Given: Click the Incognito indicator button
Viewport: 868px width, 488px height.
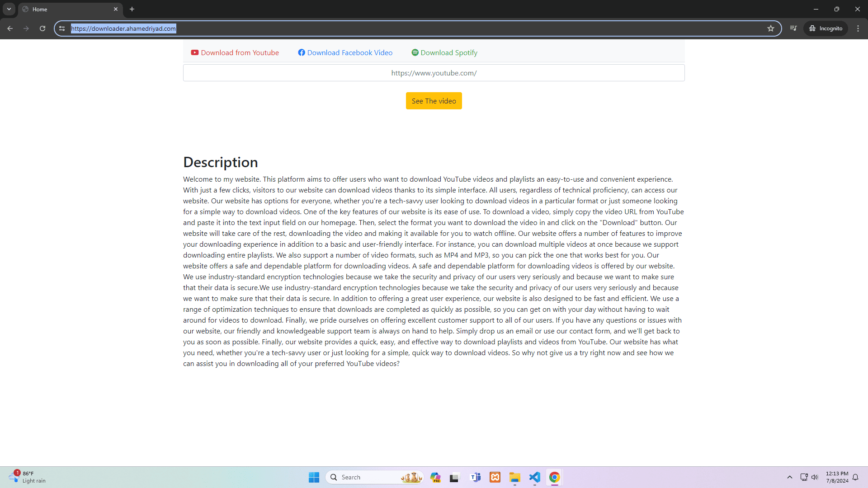Looking at the screenshot, I should 826,28.
